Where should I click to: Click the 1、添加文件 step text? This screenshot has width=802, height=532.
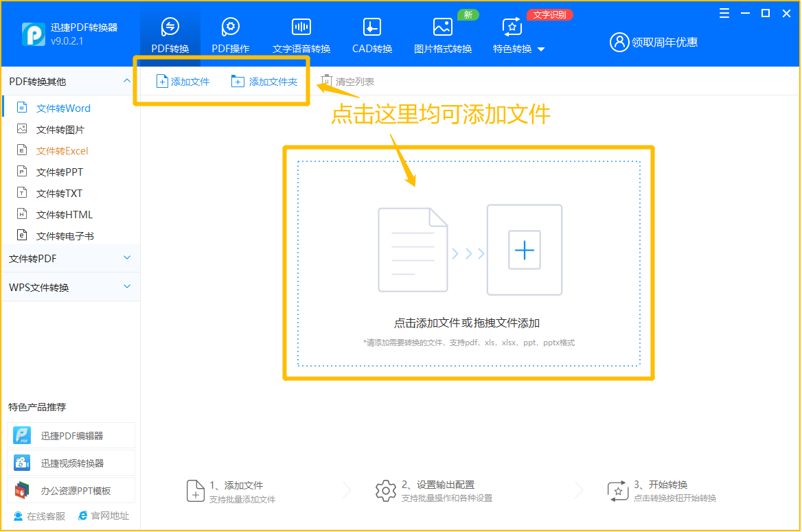pyautogui.click(x=236, y=485)
